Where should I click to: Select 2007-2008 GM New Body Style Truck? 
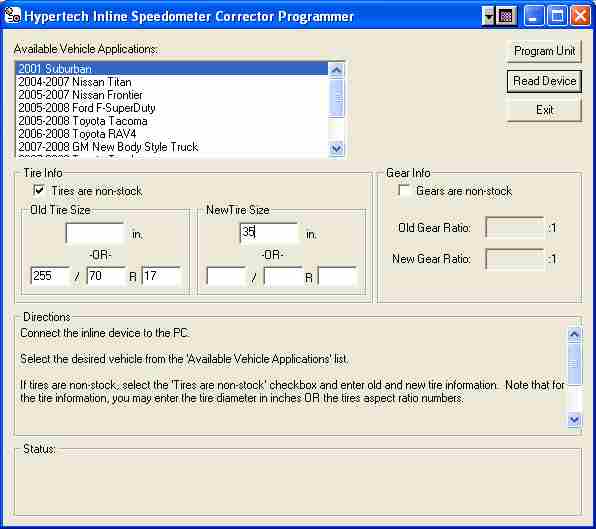[172, 147]
